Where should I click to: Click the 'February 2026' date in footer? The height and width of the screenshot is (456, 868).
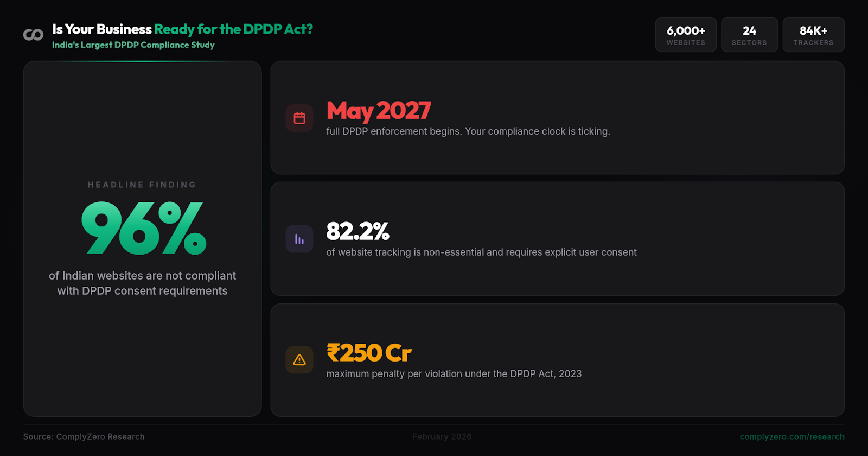click(x=442, y=437)
